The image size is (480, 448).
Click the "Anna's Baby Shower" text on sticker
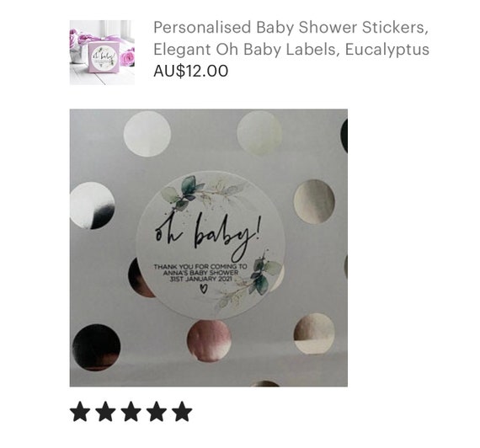tap(200, 273)
